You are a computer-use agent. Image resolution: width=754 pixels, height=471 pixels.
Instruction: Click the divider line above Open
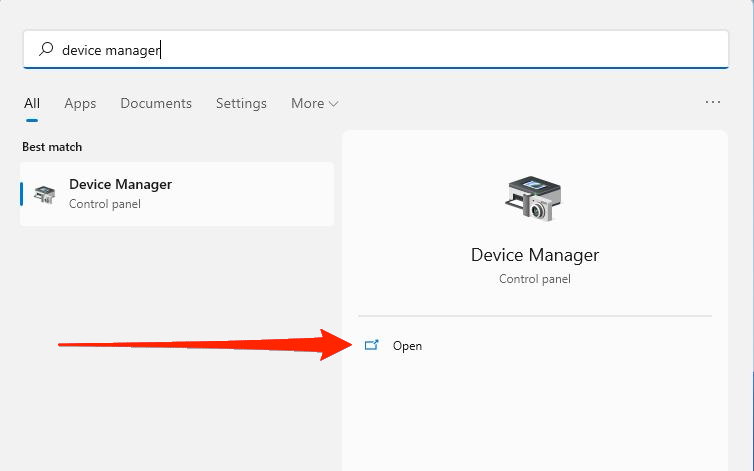(535, 316)
